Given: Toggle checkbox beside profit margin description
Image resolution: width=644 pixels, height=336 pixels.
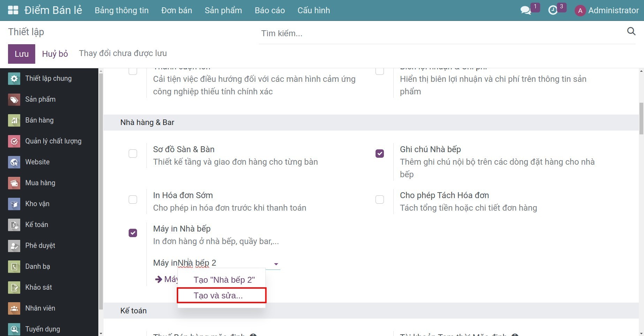Looking at the screenshot, I should point(380,71).
